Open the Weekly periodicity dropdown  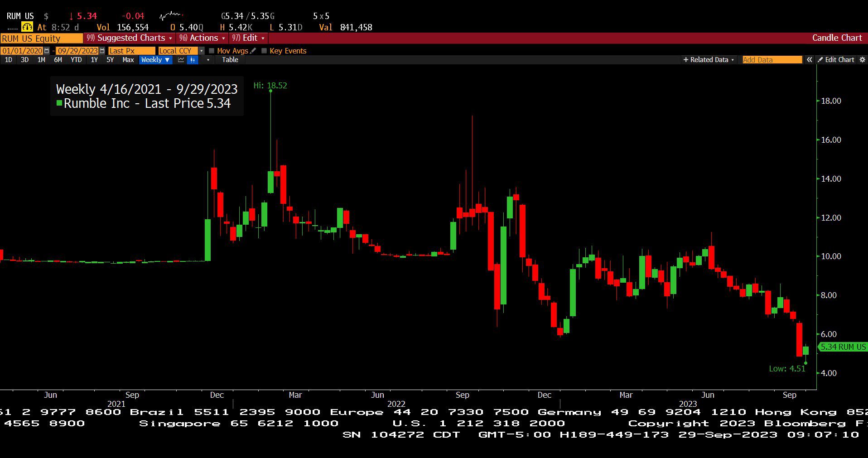(x=155, y=60)
